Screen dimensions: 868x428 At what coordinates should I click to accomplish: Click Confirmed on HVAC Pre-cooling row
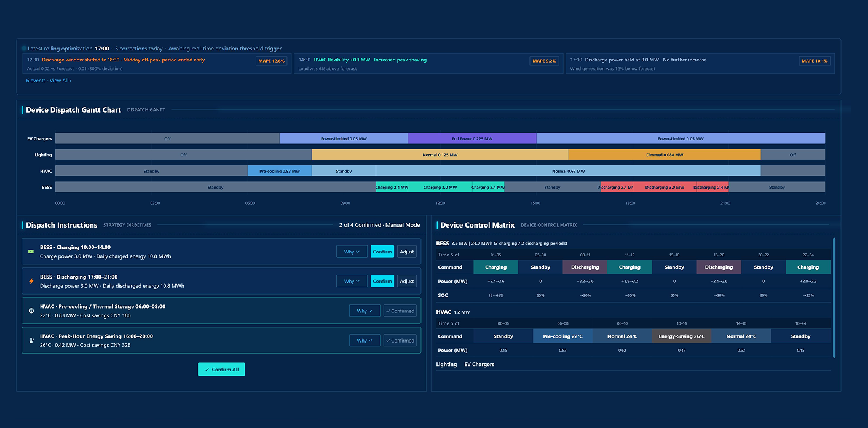(400, 311)
